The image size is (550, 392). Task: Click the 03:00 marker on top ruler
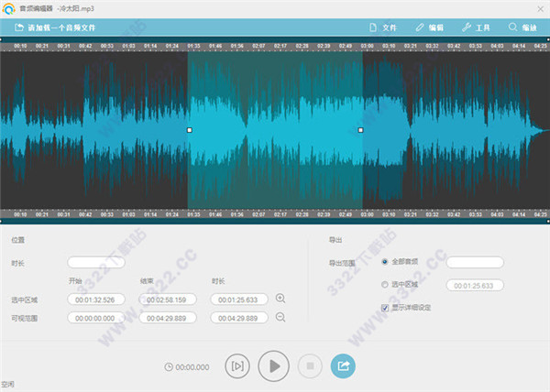(x=367, y=46)
